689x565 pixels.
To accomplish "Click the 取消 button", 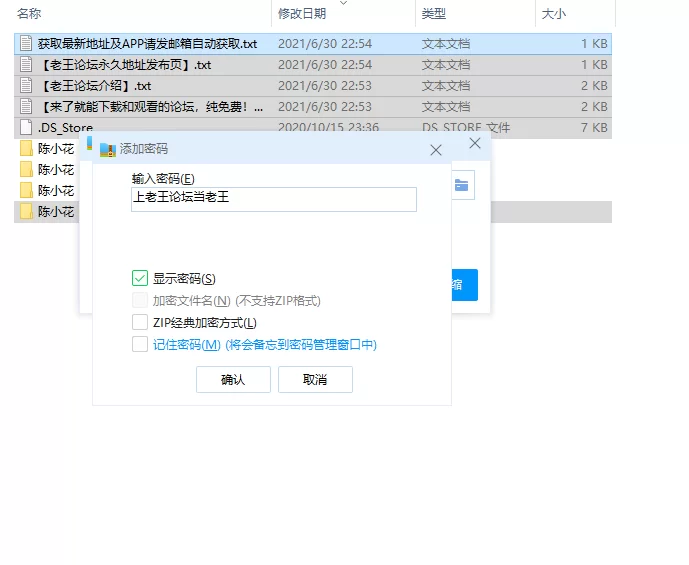I will click(x=315, y=379).
